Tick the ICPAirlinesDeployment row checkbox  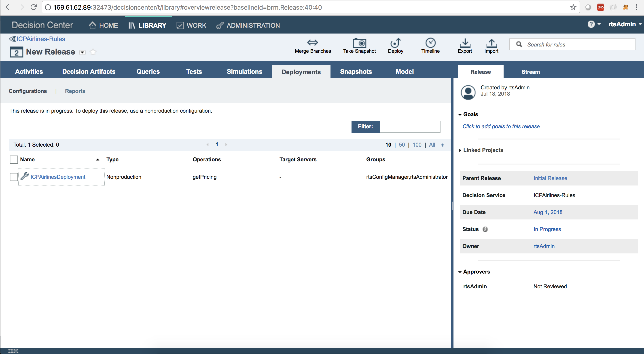[14, 177]
